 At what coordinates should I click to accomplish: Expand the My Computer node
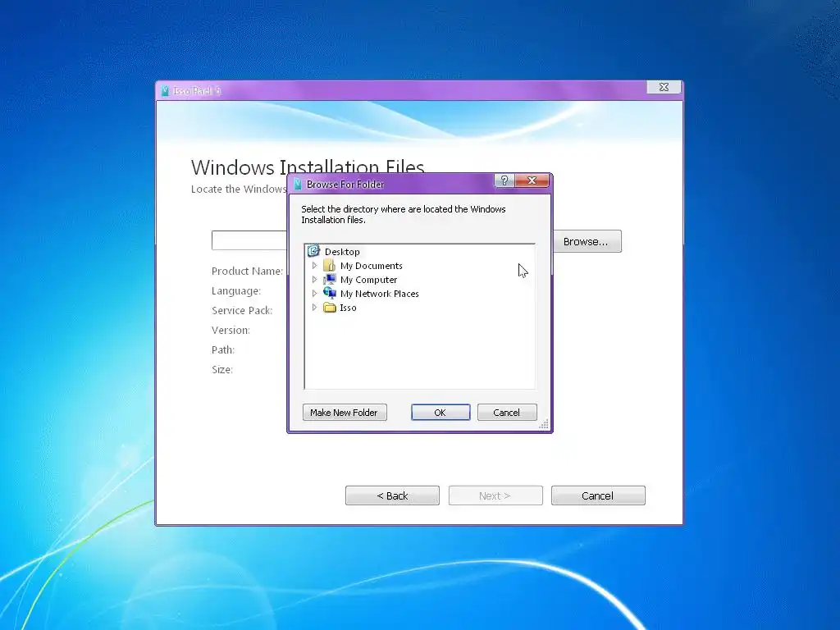click(314, 279)
